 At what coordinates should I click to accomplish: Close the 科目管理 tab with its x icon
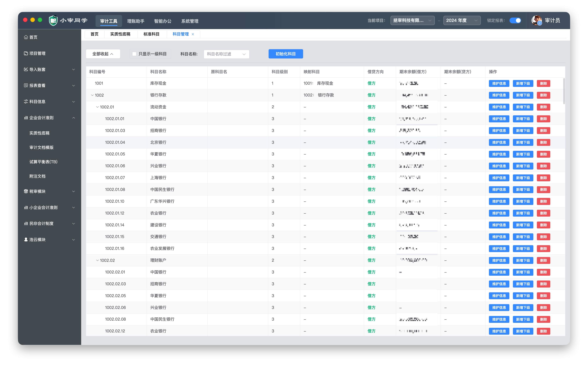point(193,34)
